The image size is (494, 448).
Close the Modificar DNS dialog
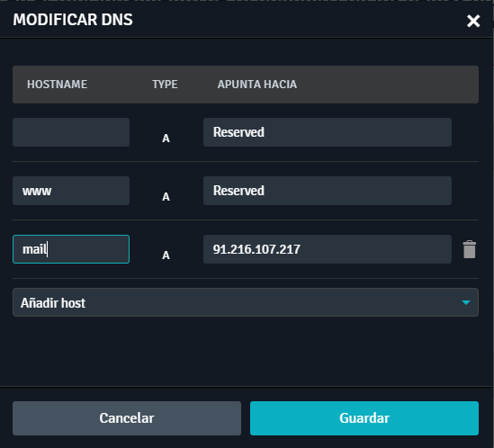tap(473, 21)
